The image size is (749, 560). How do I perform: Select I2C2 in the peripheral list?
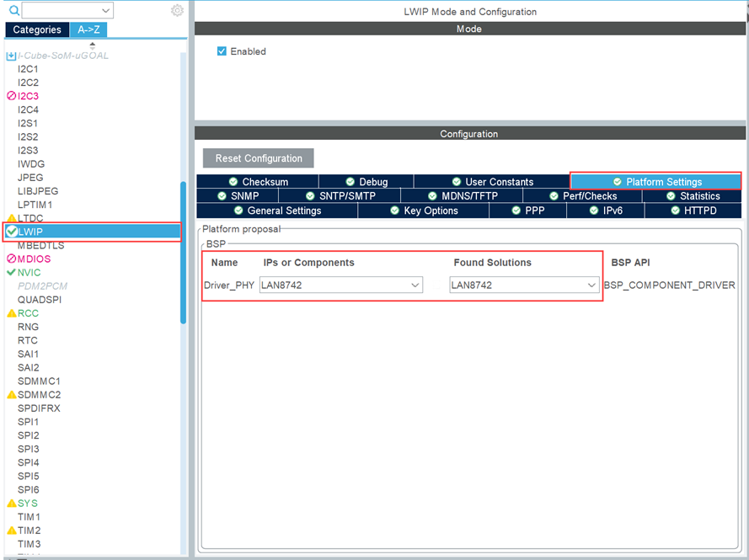28,83
